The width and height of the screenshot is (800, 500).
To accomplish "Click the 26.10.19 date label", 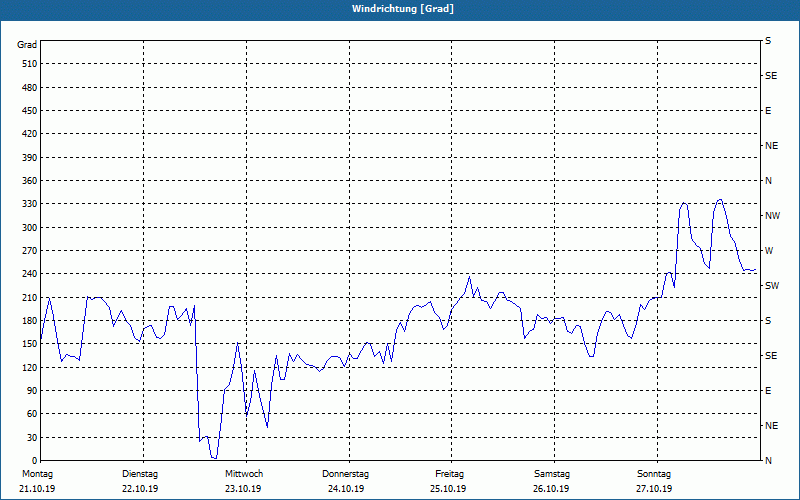I will tap(552, 489).
